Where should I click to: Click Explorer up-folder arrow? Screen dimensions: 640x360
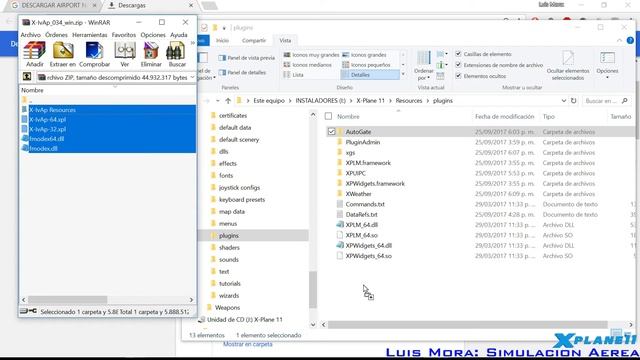[x=228, y=101]
